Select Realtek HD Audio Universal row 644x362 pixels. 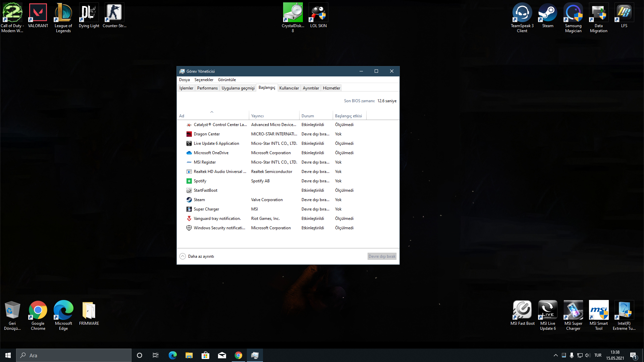[288, 172]
